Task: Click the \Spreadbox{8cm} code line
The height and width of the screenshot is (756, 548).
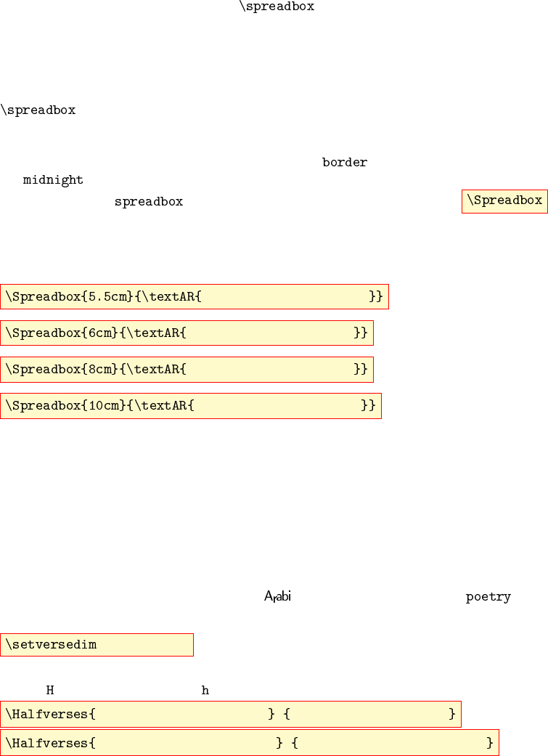Action: tap(187, 369)
